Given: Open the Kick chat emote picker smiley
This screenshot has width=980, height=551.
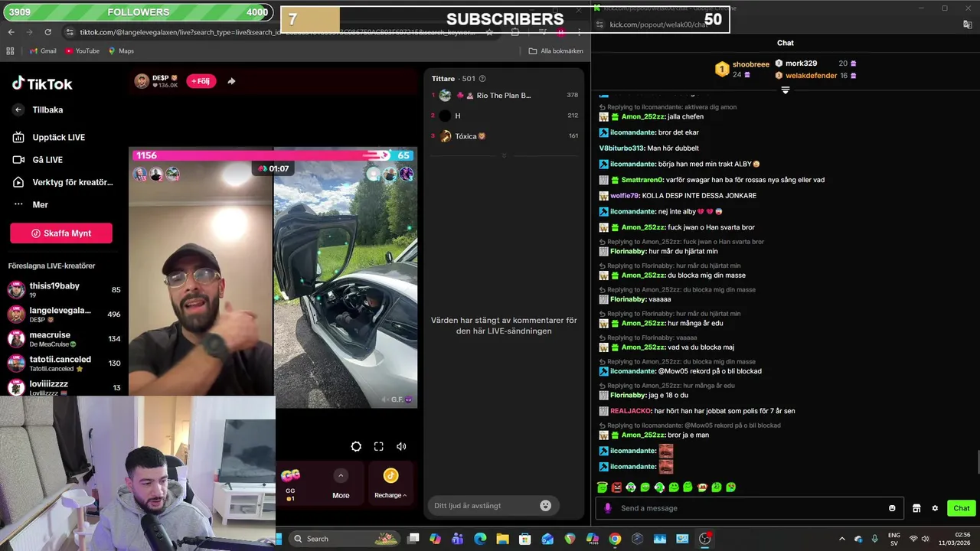Looking at the screenshot, I should coord(892,508).
